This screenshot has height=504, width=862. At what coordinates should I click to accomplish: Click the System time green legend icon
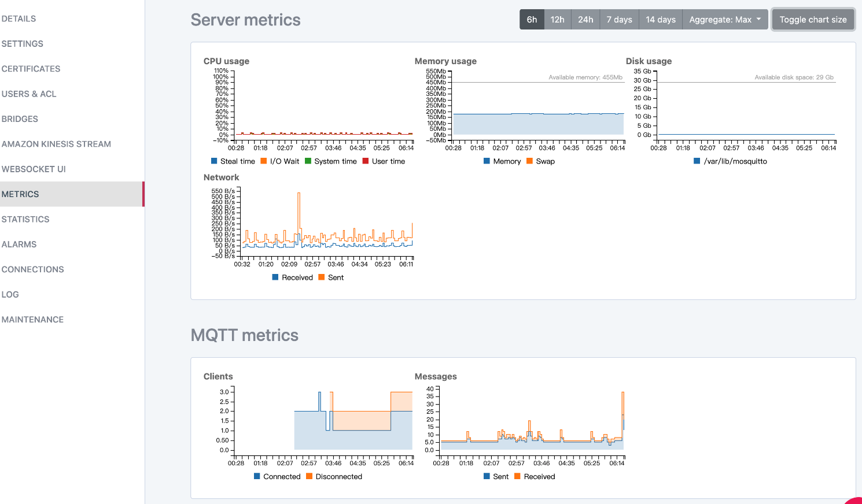point(308,161)
